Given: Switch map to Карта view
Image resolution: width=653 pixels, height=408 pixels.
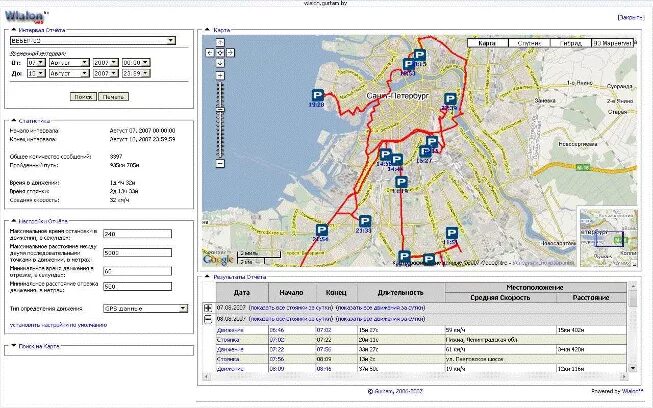Looking at the screenshot, I should point(488,43).
